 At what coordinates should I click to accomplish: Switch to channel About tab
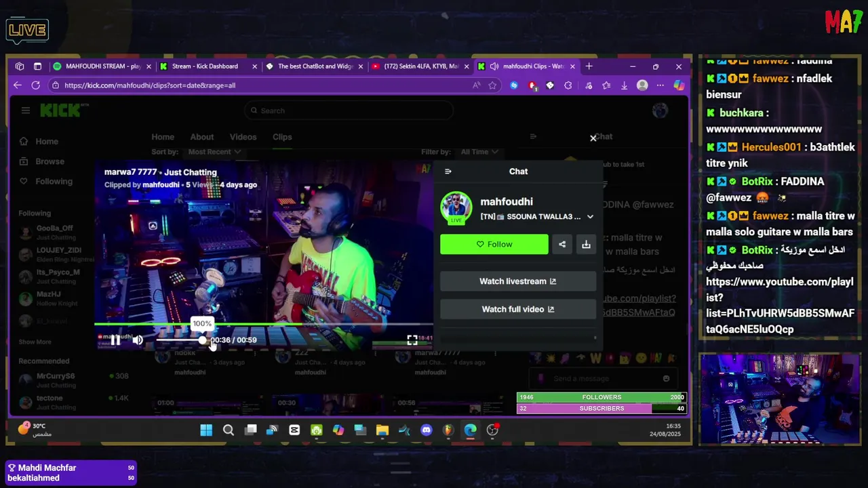click(201, 137)
